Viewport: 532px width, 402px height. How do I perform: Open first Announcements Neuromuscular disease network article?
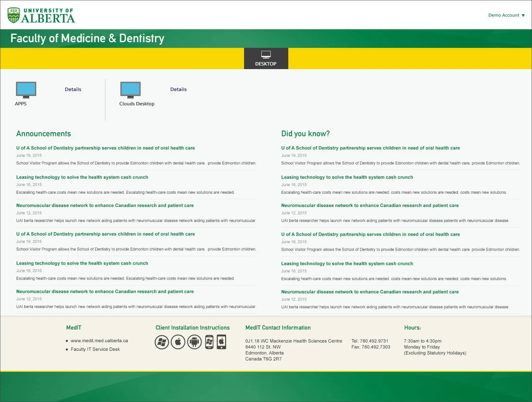point(105,206)
